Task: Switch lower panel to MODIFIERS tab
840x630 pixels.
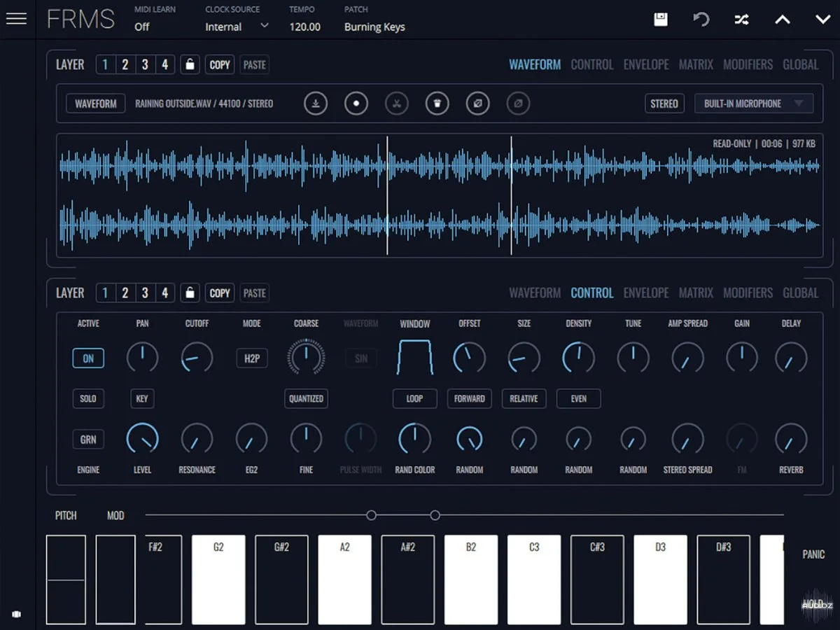Action: (748, 293)
